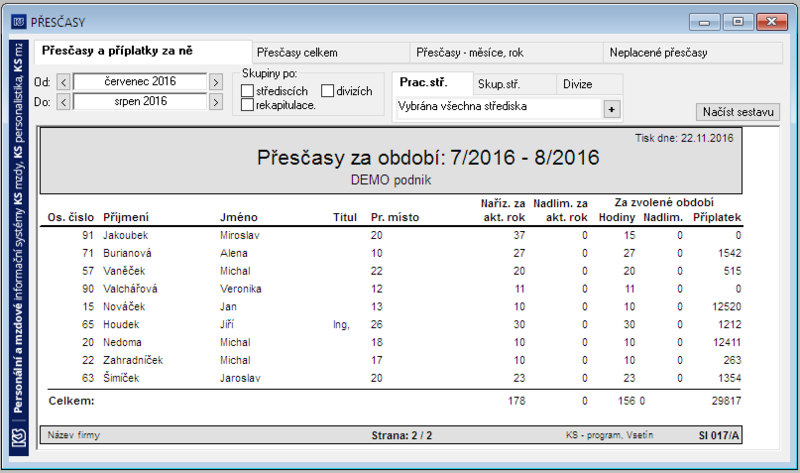Select the Burianová row surname
800x473 pixels.
127,253
